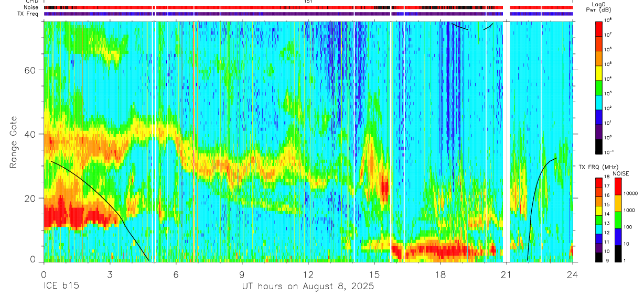The image size is (644, 297).
Task: Select the green Lag0 power swatch above 10^3
Action: coord(599,87)
